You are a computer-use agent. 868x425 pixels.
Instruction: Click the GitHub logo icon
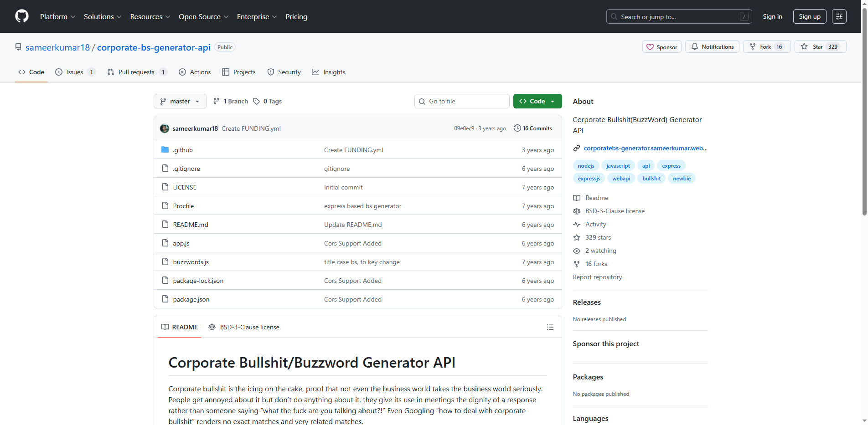click(22, 16)
